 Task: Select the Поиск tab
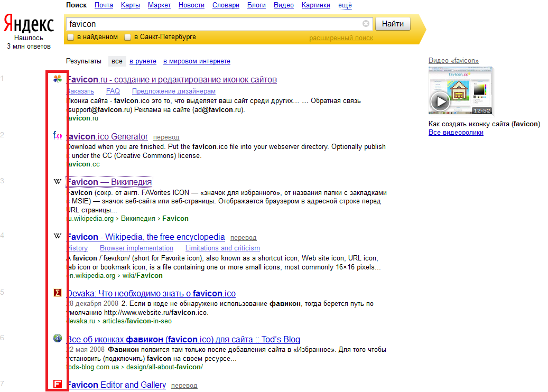pyautogui.click(x=76, y=5)
